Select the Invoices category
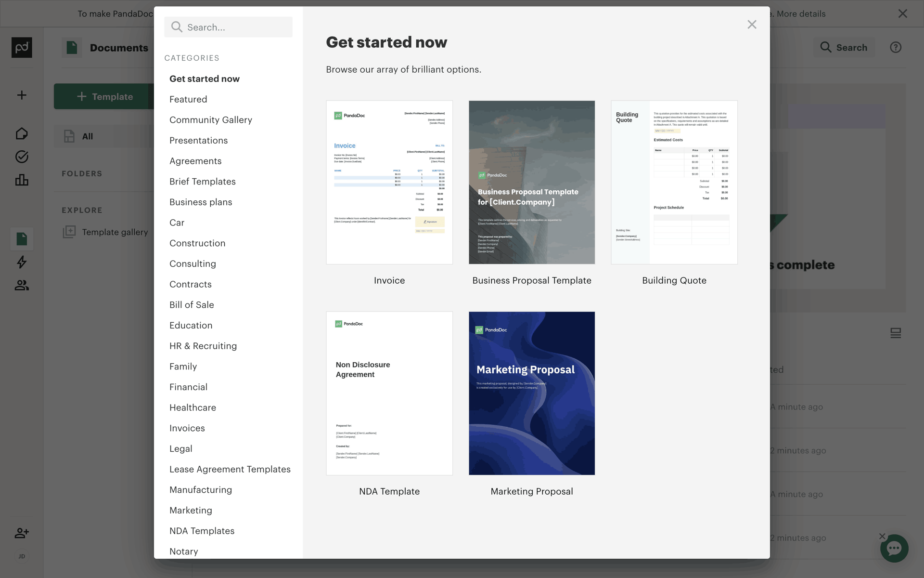This screenshot has height=578, width=924. pyautogui.click(x=187, y=428)
